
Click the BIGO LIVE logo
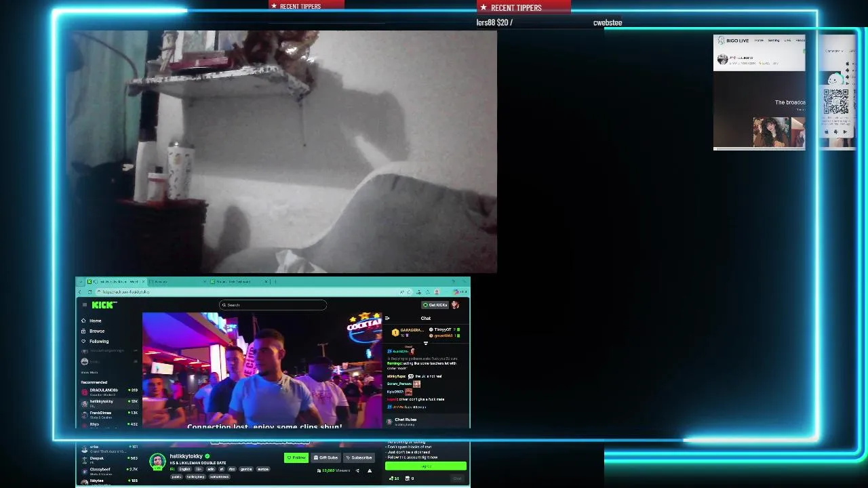click(734, 41)
